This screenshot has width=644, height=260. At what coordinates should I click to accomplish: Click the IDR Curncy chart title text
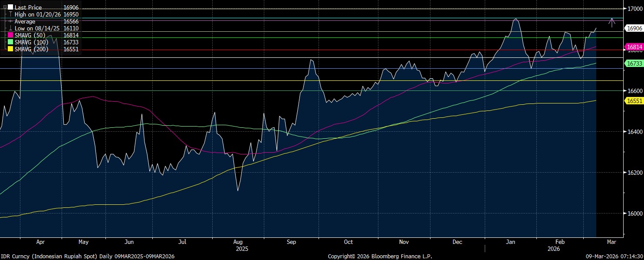pos(87,257)
